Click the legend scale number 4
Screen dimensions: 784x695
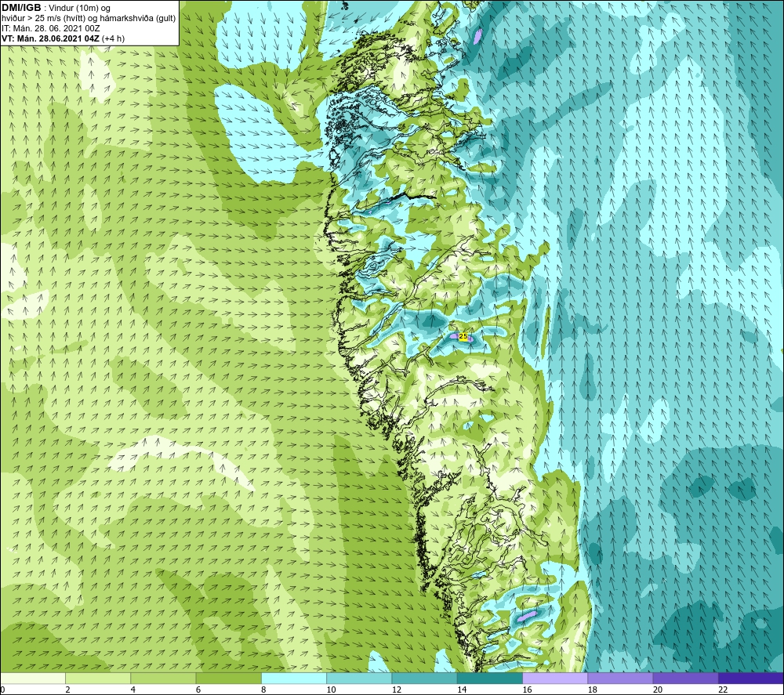(x=133, y=690)
